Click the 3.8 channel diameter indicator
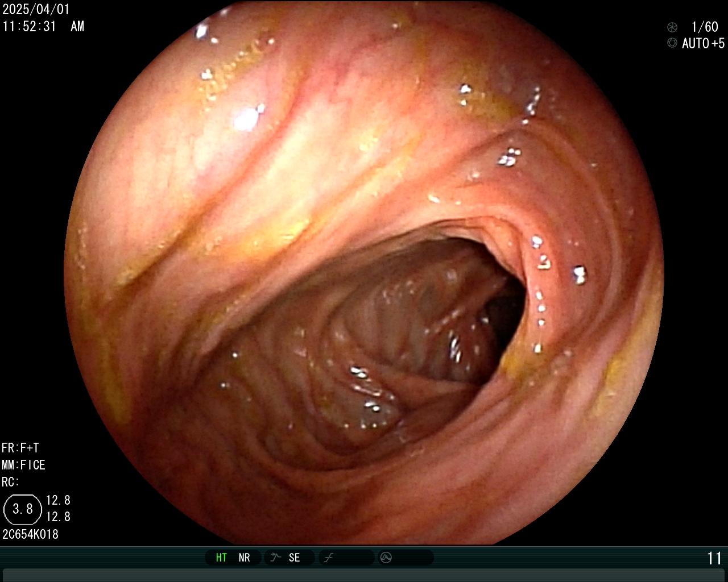This screenshot has width=728, height=582. tap(23, 509)
